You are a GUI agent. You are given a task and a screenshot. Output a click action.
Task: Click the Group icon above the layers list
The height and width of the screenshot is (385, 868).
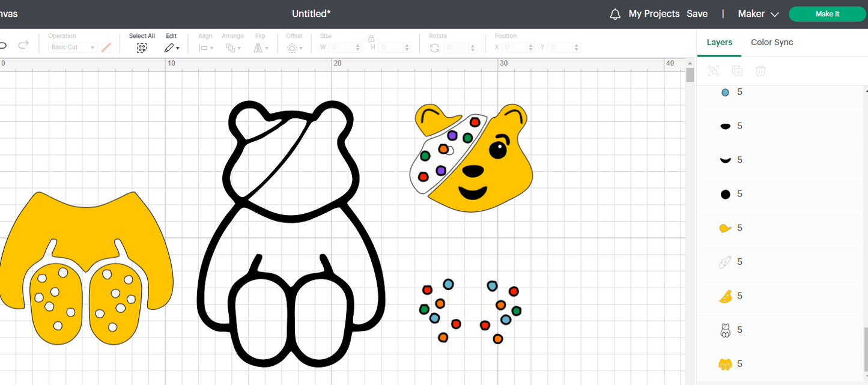[714, 71]
